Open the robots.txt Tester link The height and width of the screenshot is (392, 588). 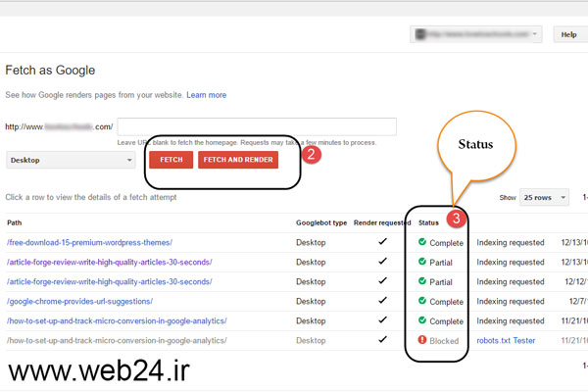click(x=506, y=341)
